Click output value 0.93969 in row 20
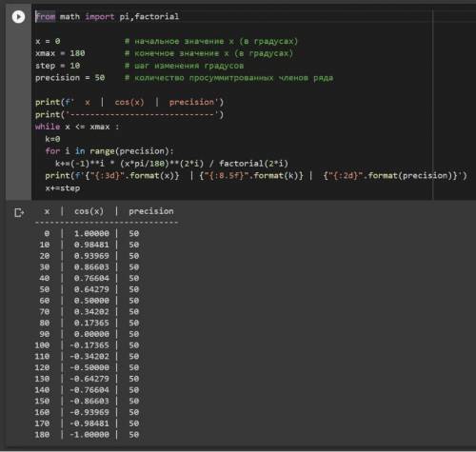 tap(91, 256)
